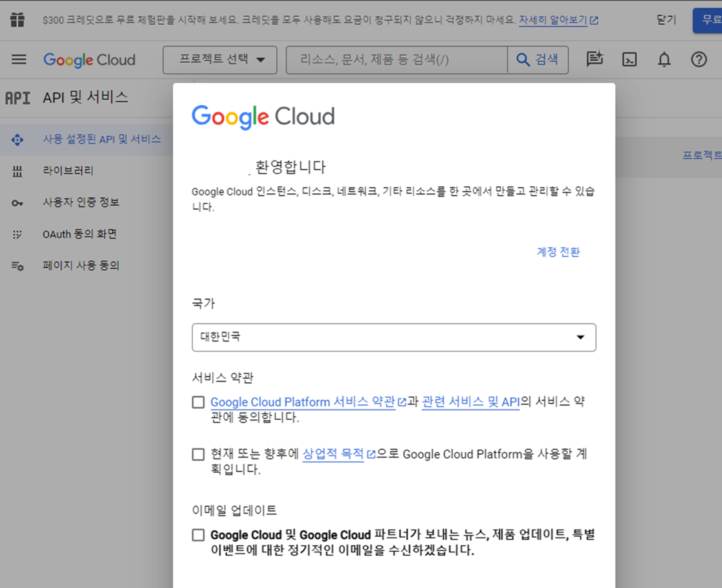Screen dimensions: 722x588
Task: Click the 프로젝트 link behind the dialog
Action: pos(702,155)
